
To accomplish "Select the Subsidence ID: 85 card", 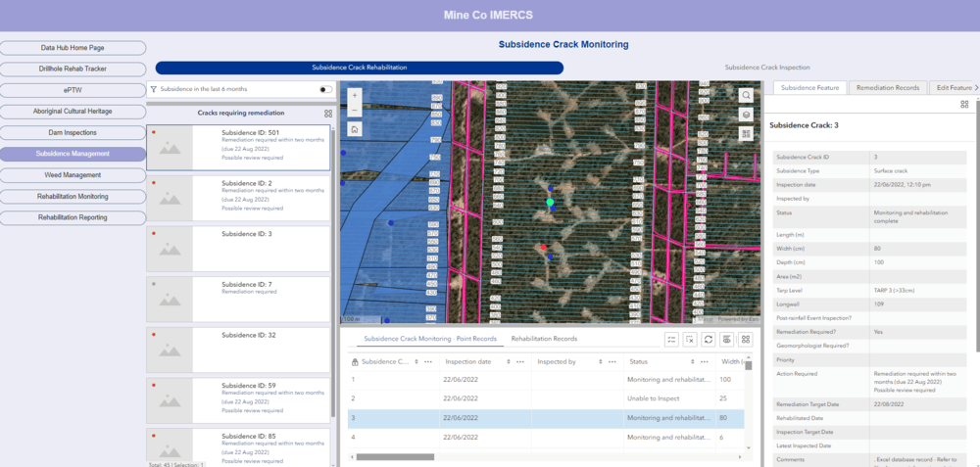I will tap(238, 445).
